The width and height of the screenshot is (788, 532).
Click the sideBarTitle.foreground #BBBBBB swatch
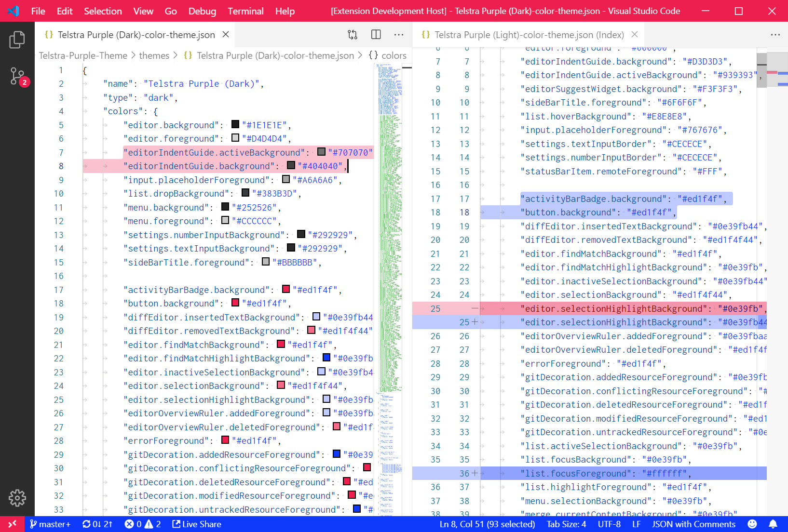[266, 262]
